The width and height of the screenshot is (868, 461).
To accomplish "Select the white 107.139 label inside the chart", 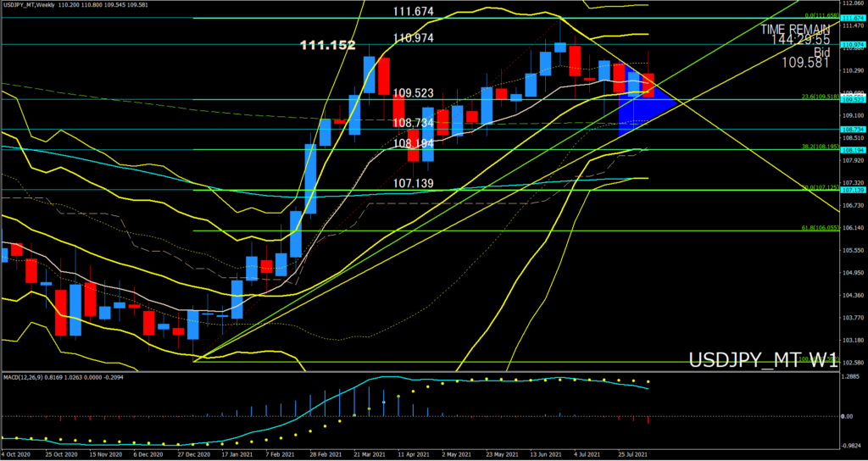I will click(413, 183).
